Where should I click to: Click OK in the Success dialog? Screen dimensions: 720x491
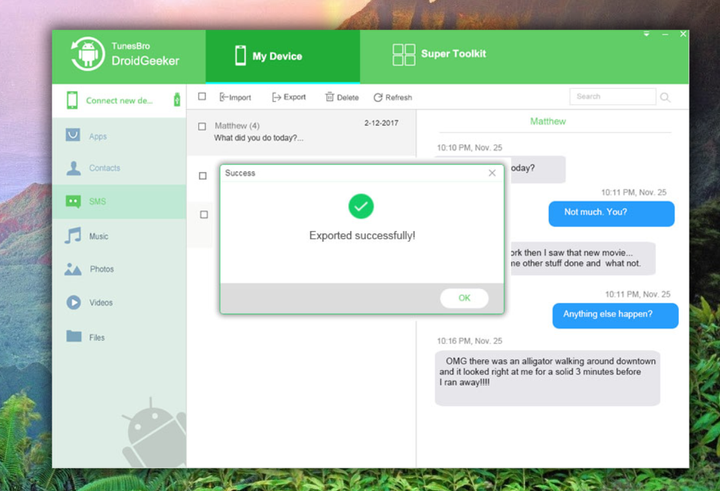pyautogui.click(x=464, y=298)
